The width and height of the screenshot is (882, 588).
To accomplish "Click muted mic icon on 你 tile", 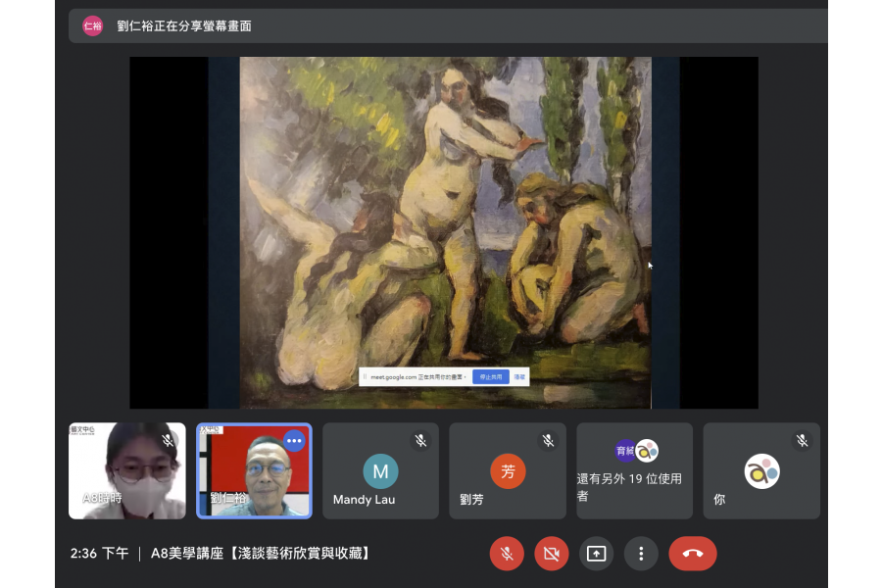I will coord(802,441).
